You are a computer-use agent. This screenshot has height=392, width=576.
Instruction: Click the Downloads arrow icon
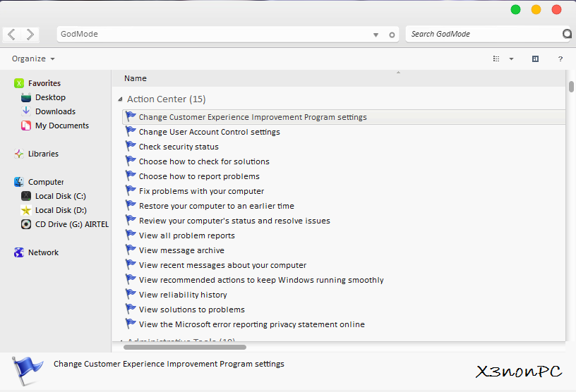26,111
